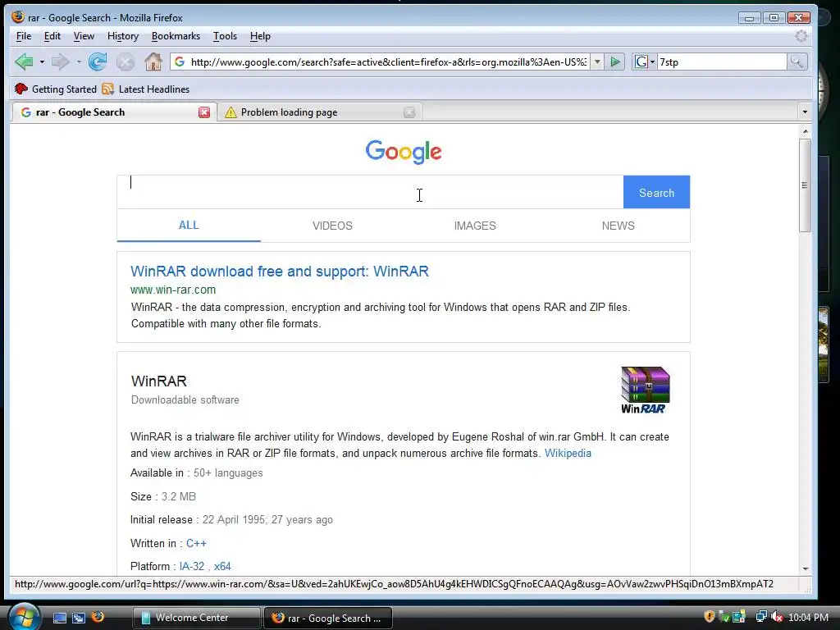Click the 10:04 PM system clock
Image resolution: width=840 pixels, height=630 pixels.
point(808,618)
